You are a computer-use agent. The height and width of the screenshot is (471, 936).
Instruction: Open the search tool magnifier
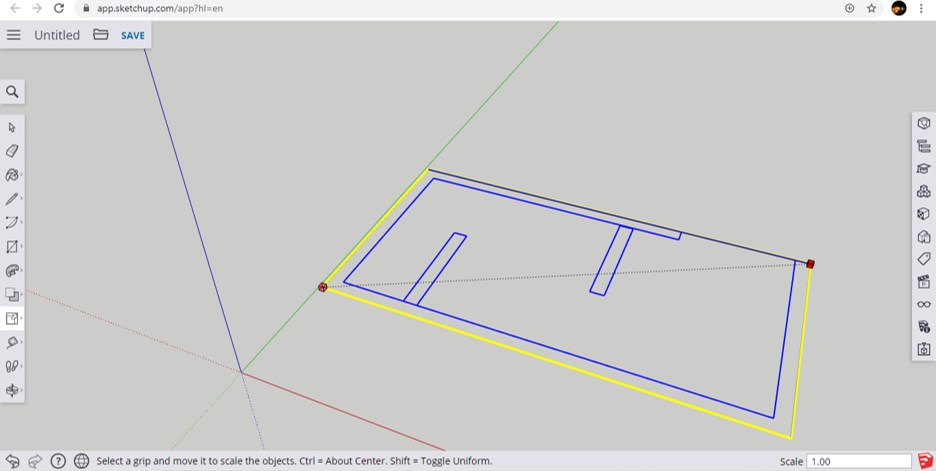pos(12,92)
